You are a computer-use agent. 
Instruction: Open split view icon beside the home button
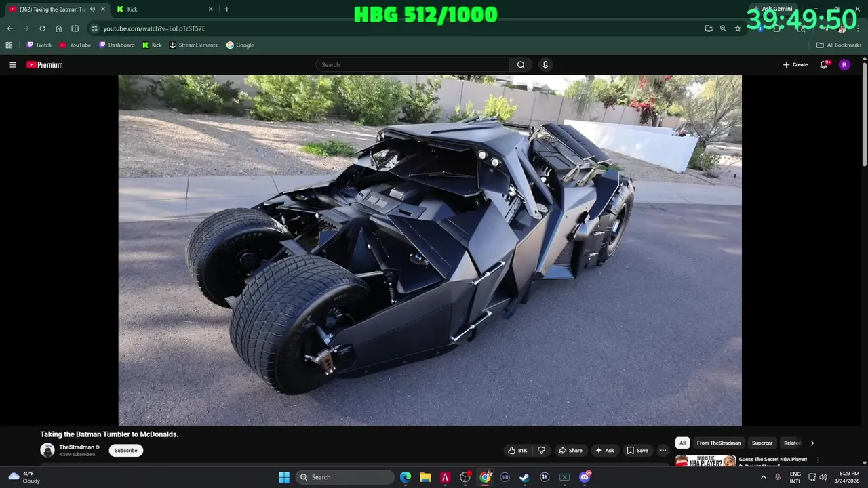(75, 28)
